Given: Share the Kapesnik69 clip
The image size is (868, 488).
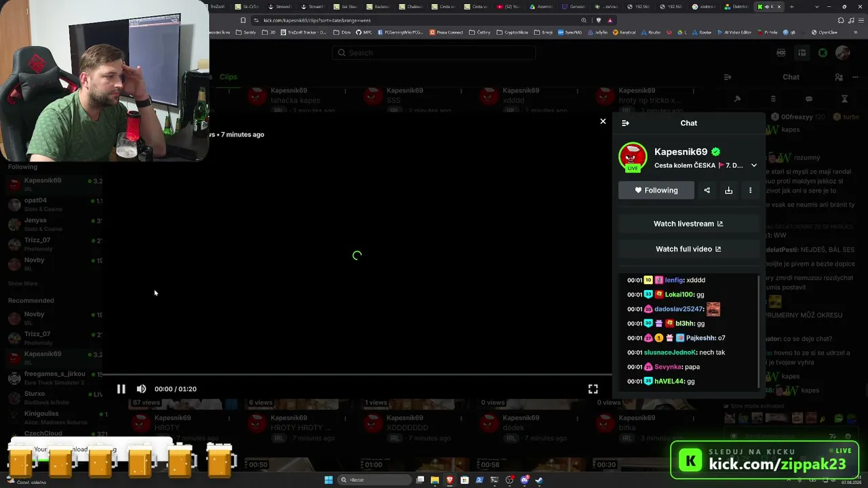Looking at the screenshot, I should tap(707, 190).
